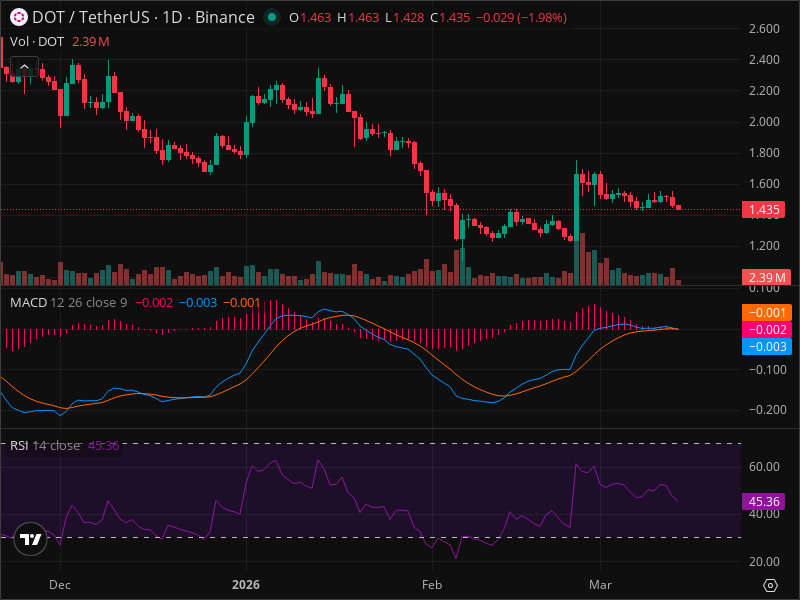
Task: Click the 60.00 RSI axis label
Action: coord(764,467)
